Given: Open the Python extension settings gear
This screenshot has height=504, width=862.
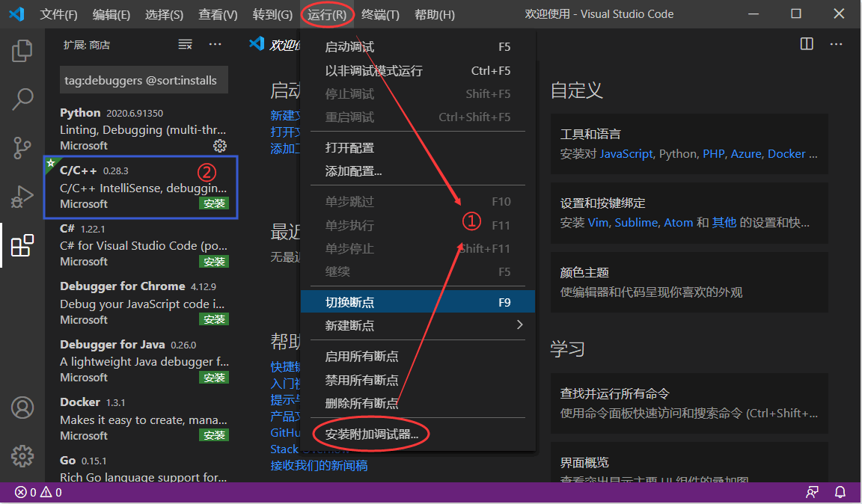Looking at the screenshot, I should pos(219,147).
